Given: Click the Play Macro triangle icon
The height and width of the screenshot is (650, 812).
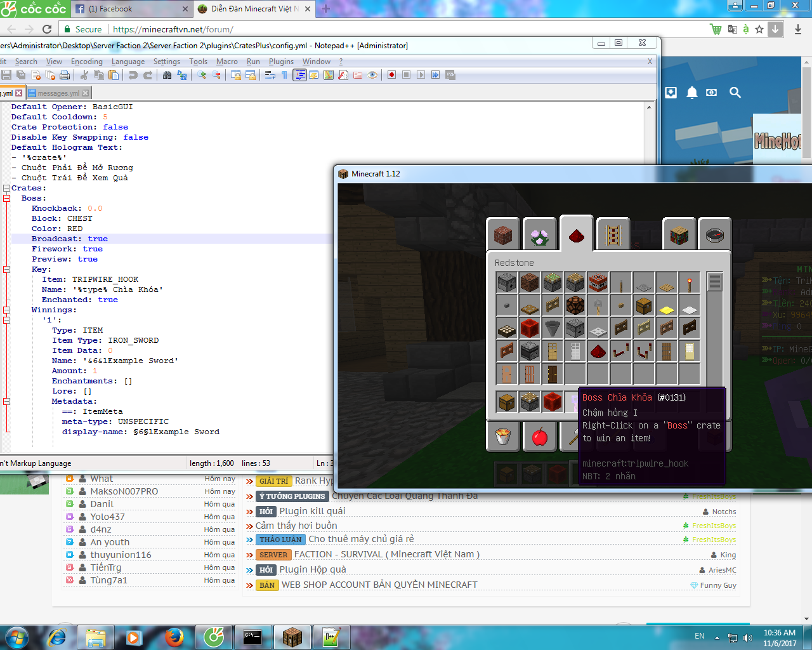Looking at the screenshot, I should pos(421,75).
